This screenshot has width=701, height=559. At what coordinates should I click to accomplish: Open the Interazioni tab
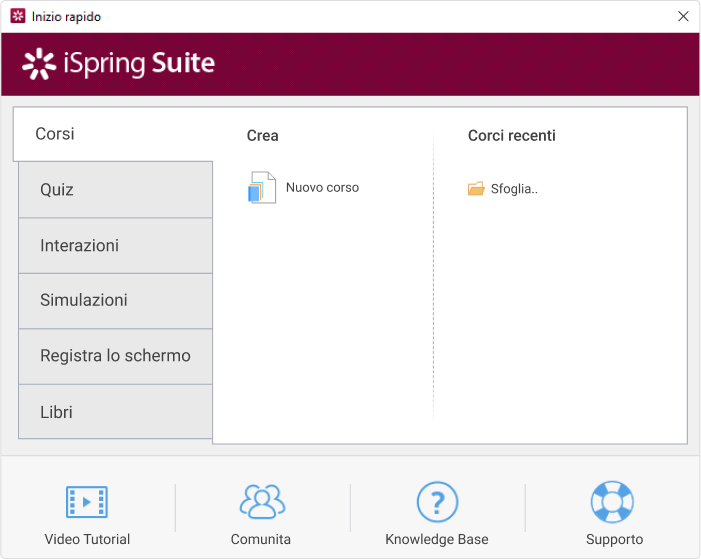115,246
